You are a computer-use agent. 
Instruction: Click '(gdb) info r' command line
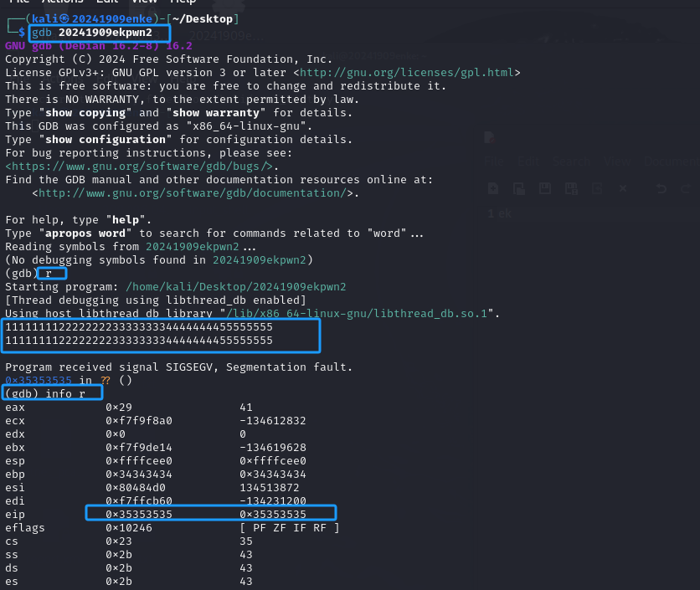coord(45,393)
